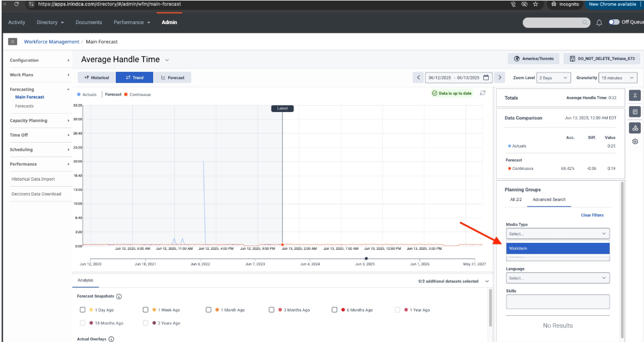Viewport: 644px width, 342px height.
Task: Show Actual Overlays info icon
Action: click(x=111, y=339)
